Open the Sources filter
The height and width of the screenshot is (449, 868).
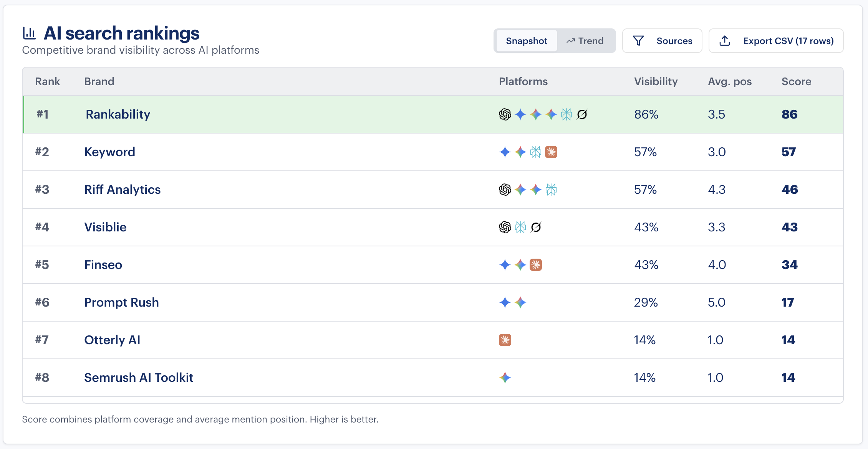coord(662,41)
